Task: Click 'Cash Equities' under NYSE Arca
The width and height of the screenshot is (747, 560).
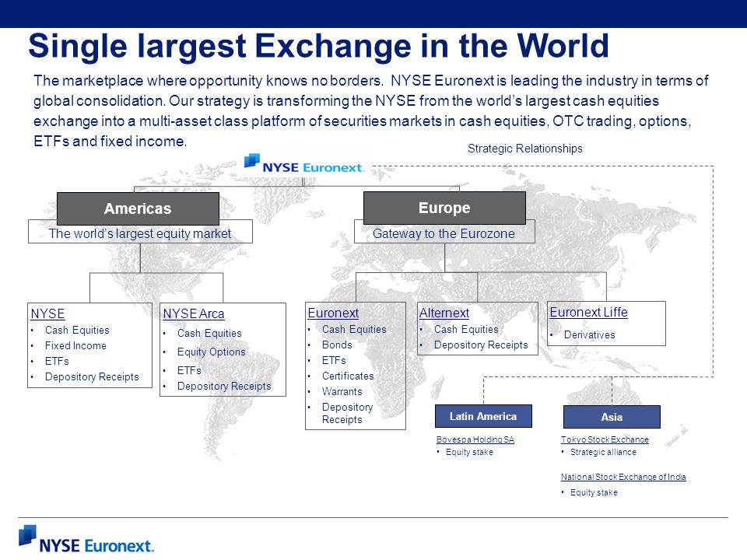Action: [209, 334]
